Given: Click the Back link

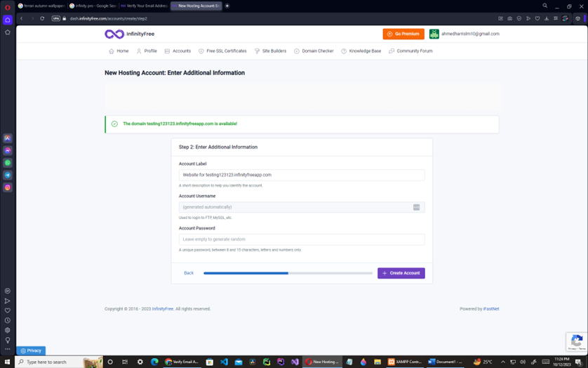Looking at the screenshot, I should 189,273.
